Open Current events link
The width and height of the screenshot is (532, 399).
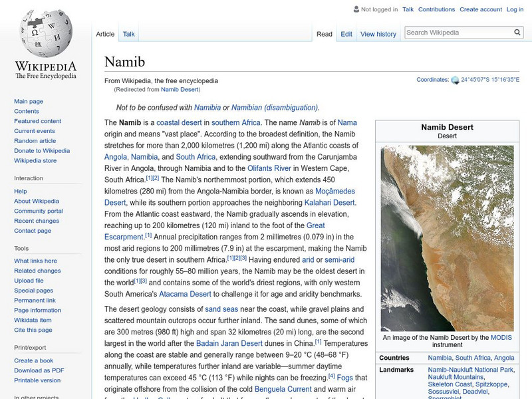(35, 130)
